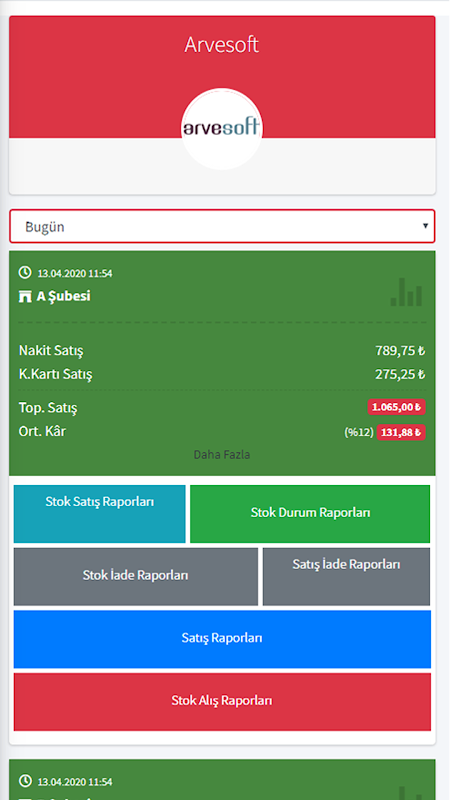Click the store icon beside A Şubesi
Viewport: 450px width, 800px height.
pyautogui.click(x=25, y=296)
